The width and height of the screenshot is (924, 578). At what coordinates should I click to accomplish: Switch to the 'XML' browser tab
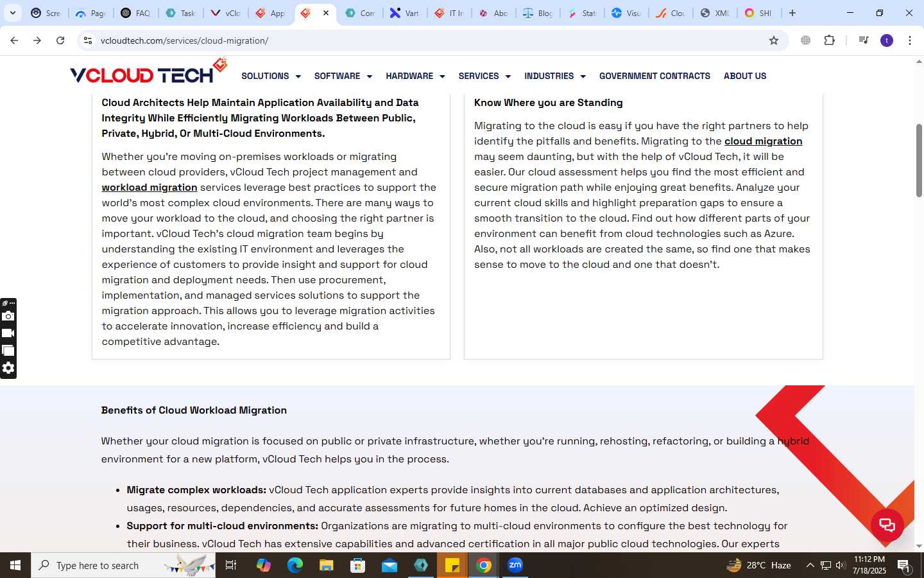(x=714, y=13)
